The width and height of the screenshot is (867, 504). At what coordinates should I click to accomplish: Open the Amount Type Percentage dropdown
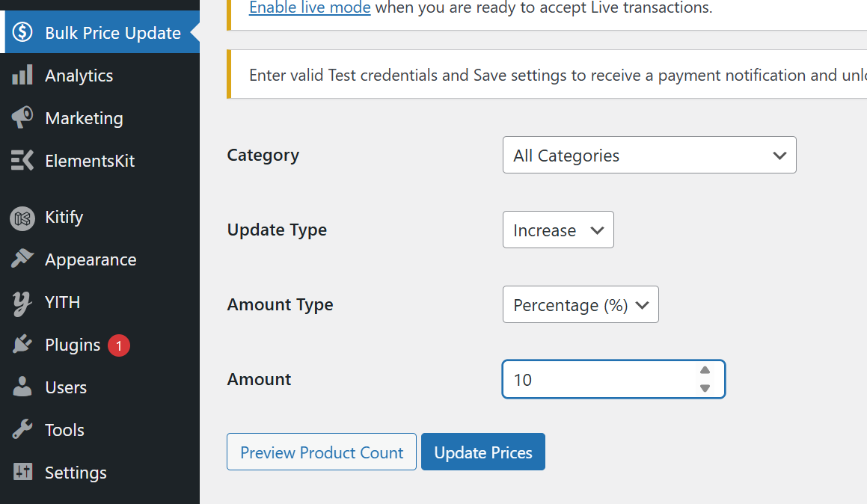click(580, 305)
